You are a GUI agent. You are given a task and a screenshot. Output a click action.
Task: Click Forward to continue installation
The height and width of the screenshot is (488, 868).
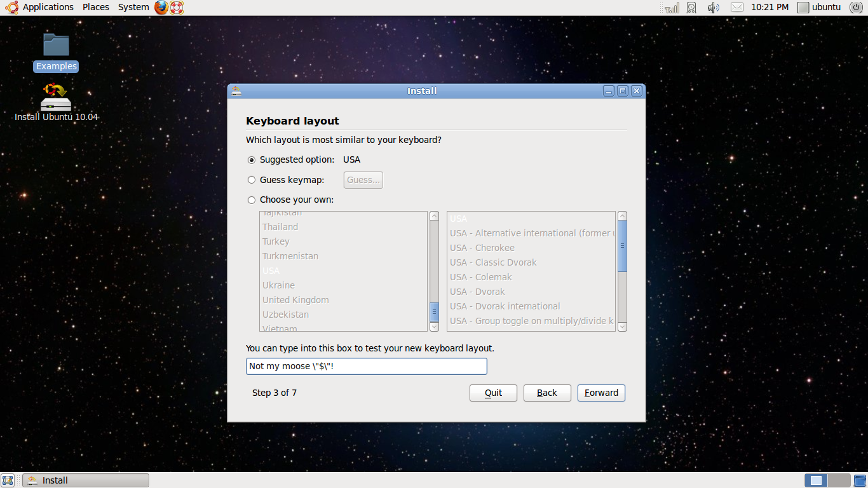coord(601,393)
